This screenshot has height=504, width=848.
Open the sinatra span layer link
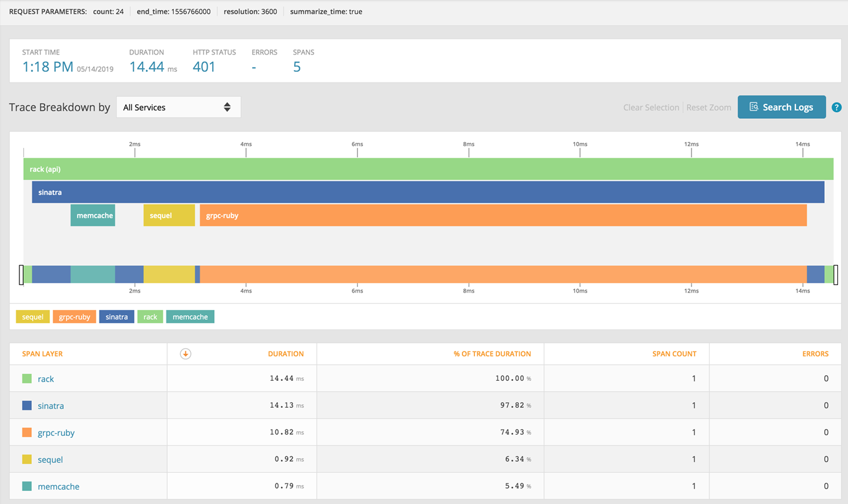pos(51,406)
